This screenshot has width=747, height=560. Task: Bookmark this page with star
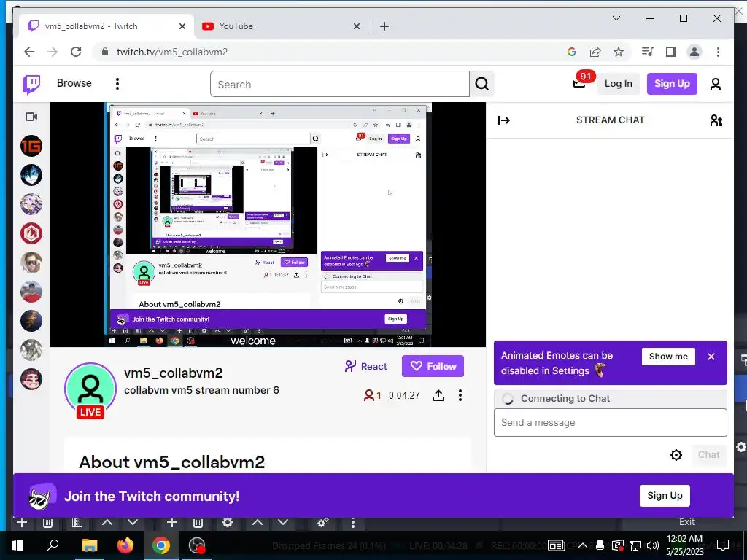[619, 52]
